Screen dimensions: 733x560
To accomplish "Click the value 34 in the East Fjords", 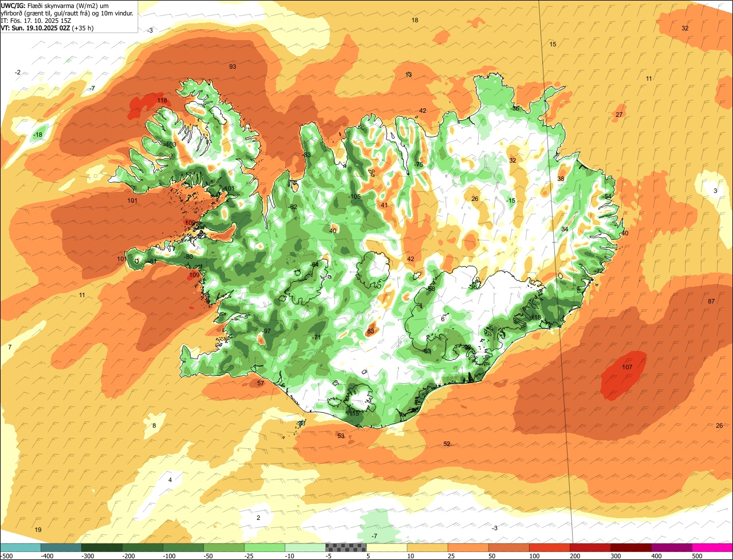I will 565,229.
